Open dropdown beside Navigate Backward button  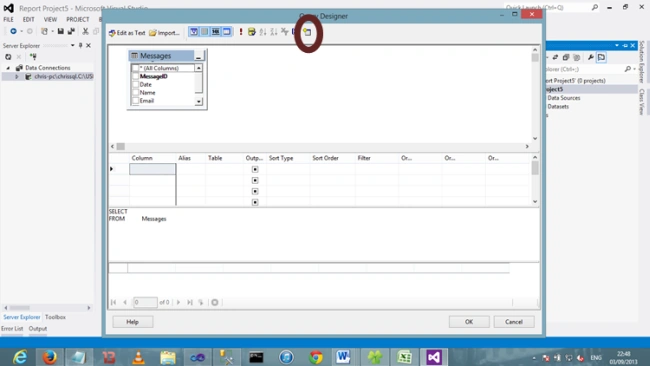point(22,31)
